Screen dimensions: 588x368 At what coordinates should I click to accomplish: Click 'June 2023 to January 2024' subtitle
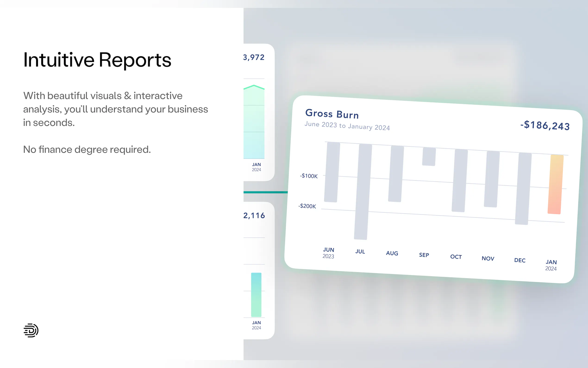pyautogui.click(x=347, y=126)
